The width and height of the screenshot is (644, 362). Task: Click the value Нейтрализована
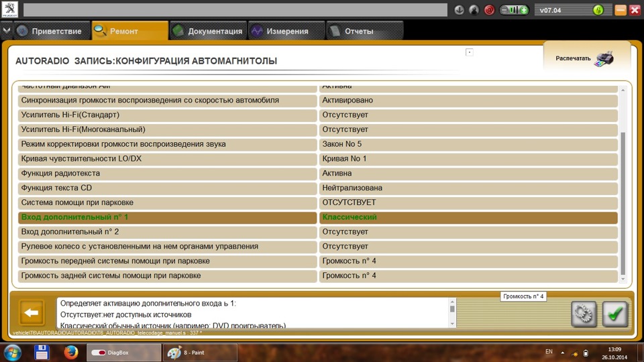(468, 188)
